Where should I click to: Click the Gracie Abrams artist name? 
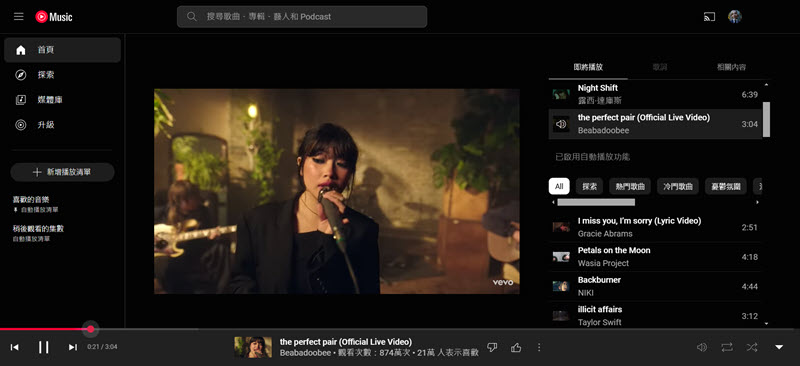coord(605,234)
